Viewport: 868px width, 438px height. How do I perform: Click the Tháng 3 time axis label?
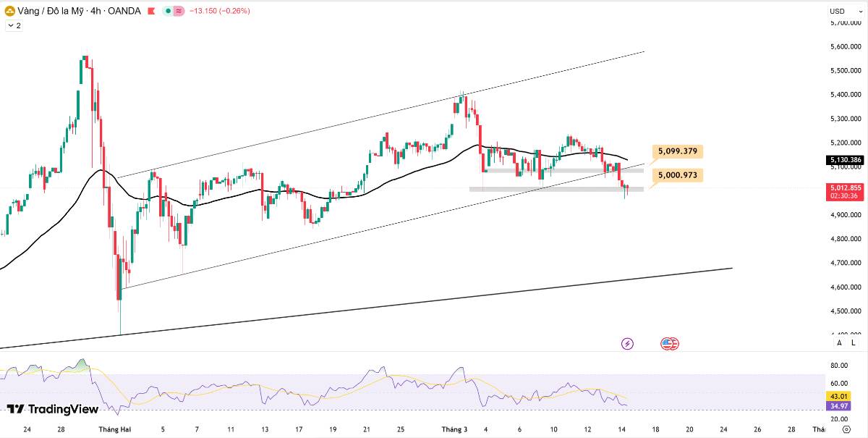(455, 429)
